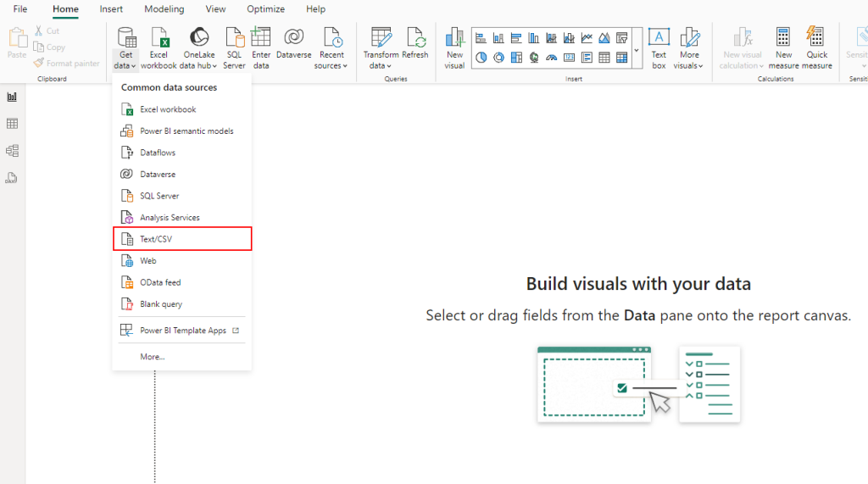Select the Home ribbon tab
This screenshot has height=484, width=868.
[65, 8]
